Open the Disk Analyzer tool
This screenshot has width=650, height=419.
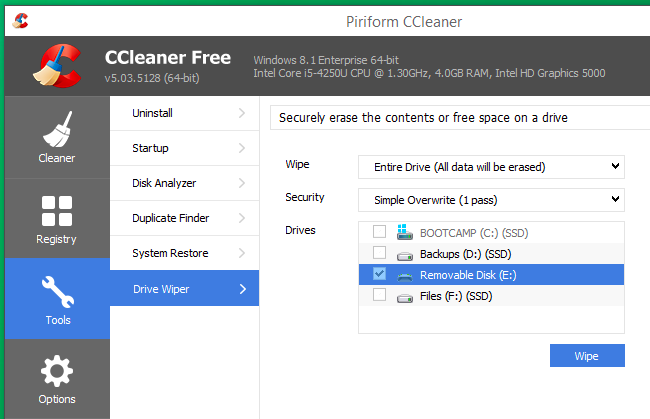pyautogui.click(x=184, y=183)
